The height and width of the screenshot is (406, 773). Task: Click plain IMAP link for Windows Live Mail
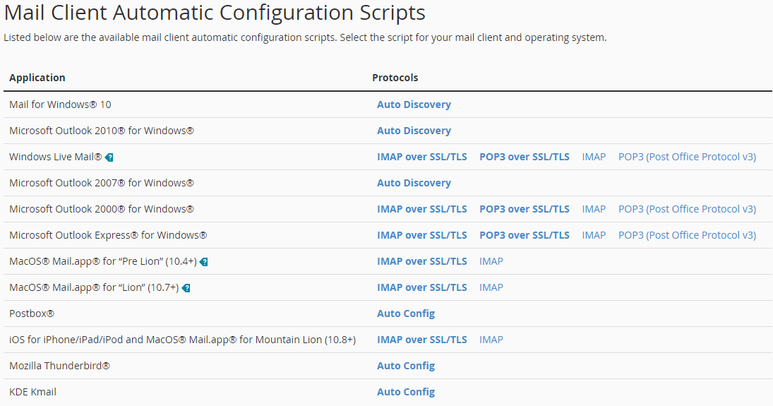point(594,157)
